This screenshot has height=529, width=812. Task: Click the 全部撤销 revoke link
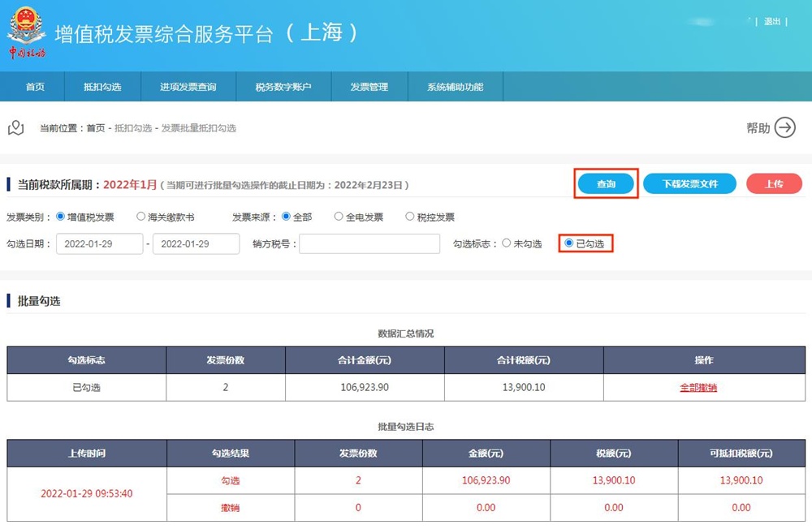pos(698,388)
